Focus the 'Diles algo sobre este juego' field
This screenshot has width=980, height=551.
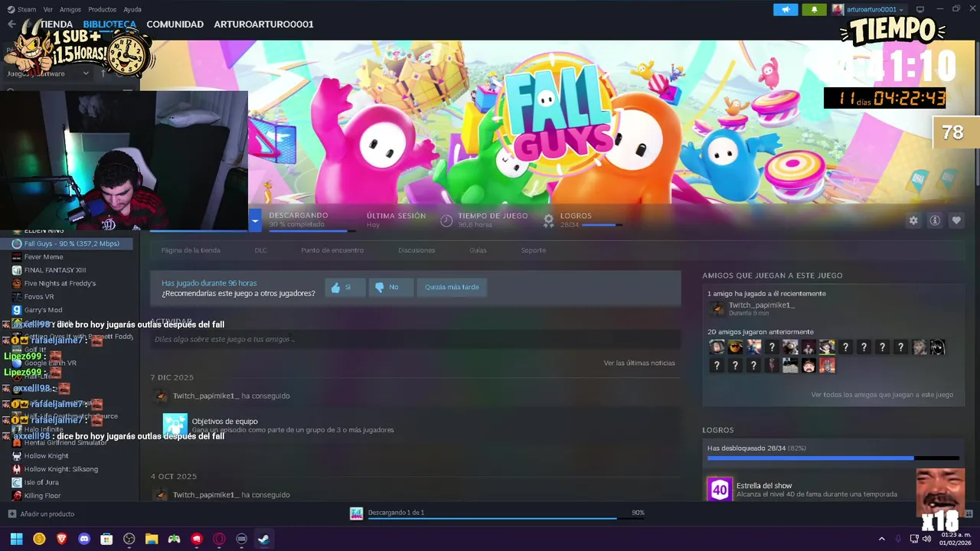click(416, 339)
